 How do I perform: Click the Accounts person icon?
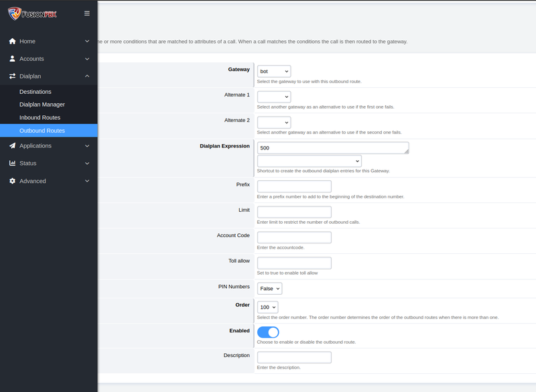coord(12,59)
